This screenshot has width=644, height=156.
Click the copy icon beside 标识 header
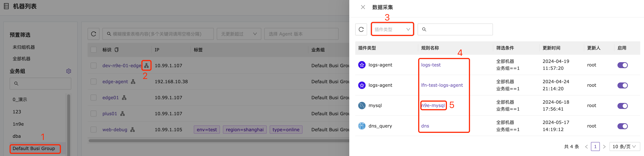coord(117,50)
